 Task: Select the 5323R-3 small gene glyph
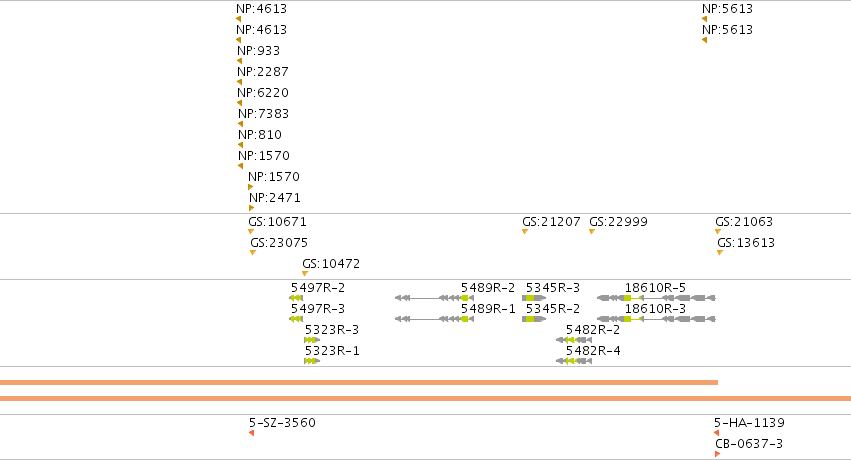tap(312, 340)
